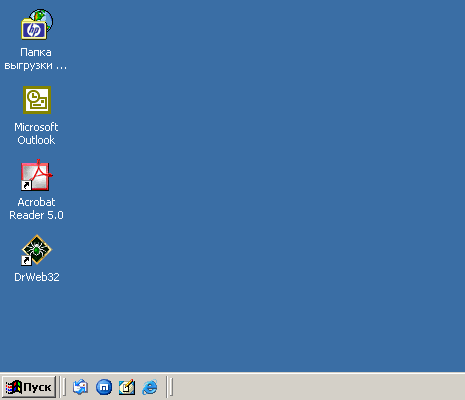This screenshot has height=400, width=465.
Task: Click the quick launch toolbar grip handle
Action: coord(64,387)
